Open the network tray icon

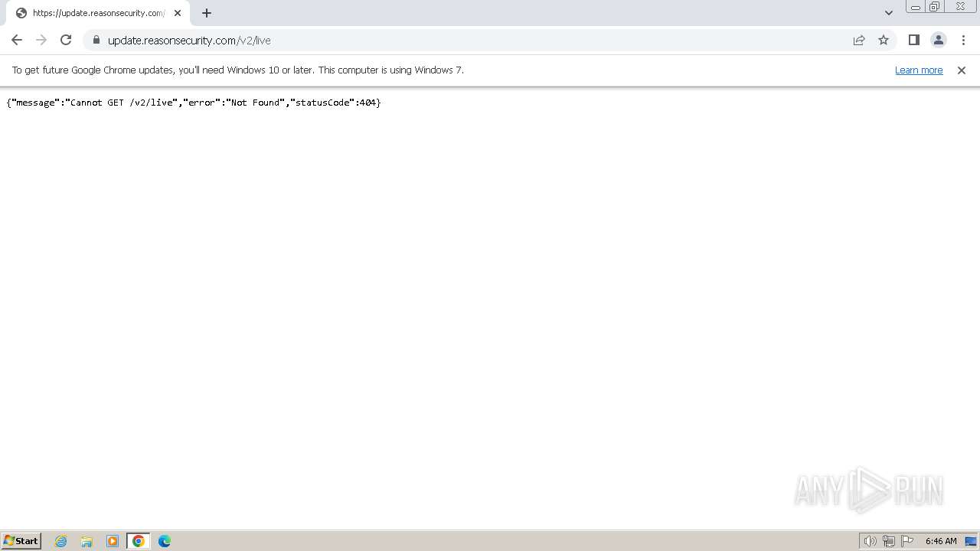[889, 541]
